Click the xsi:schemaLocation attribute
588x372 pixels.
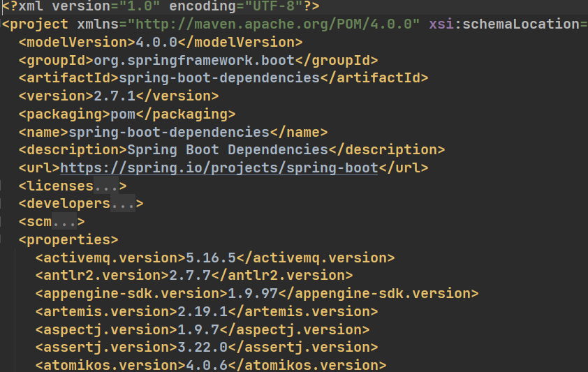pos(504,24)
